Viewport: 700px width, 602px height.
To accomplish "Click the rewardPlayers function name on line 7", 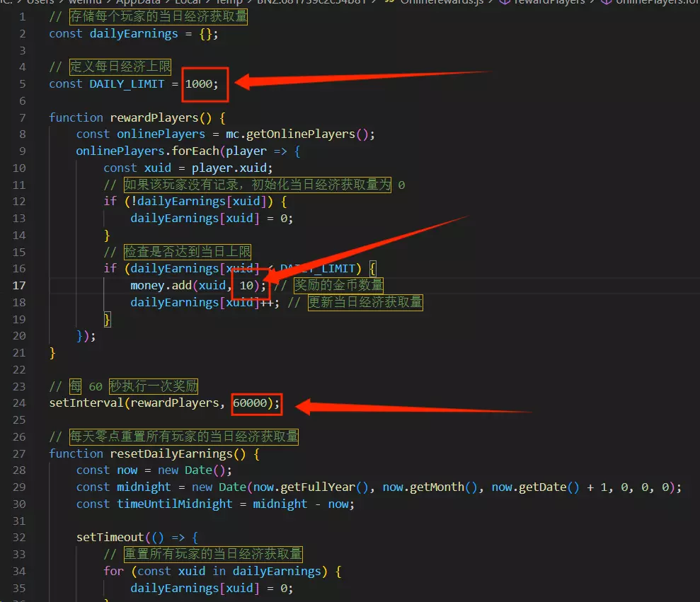I will (x=154, y=118).
